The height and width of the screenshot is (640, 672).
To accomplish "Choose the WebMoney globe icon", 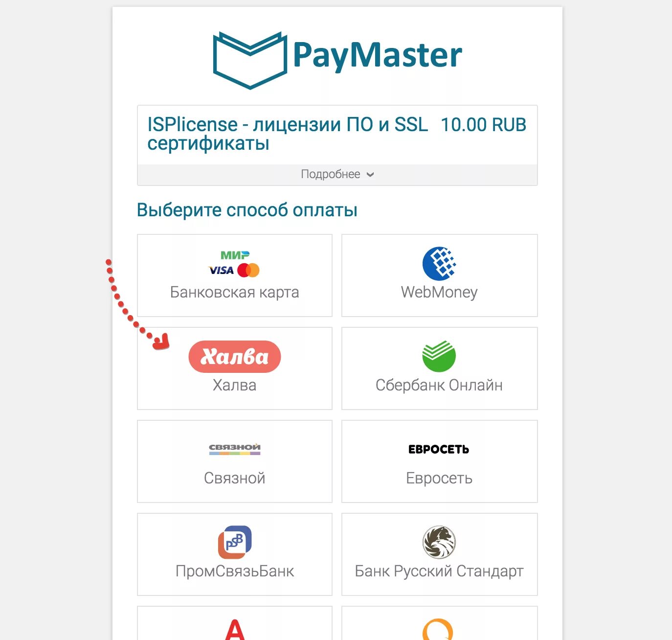I will (439, 264).
